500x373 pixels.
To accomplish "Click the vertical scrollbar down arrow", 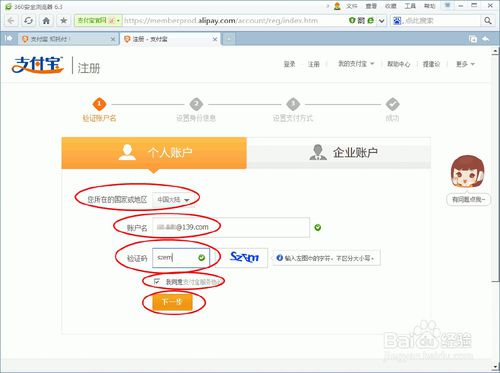I will [x=495, y=367].
